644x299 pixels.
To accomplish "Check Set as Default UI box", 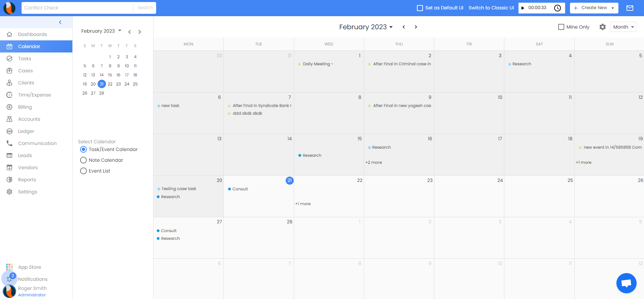I will [x=420, y=8].
